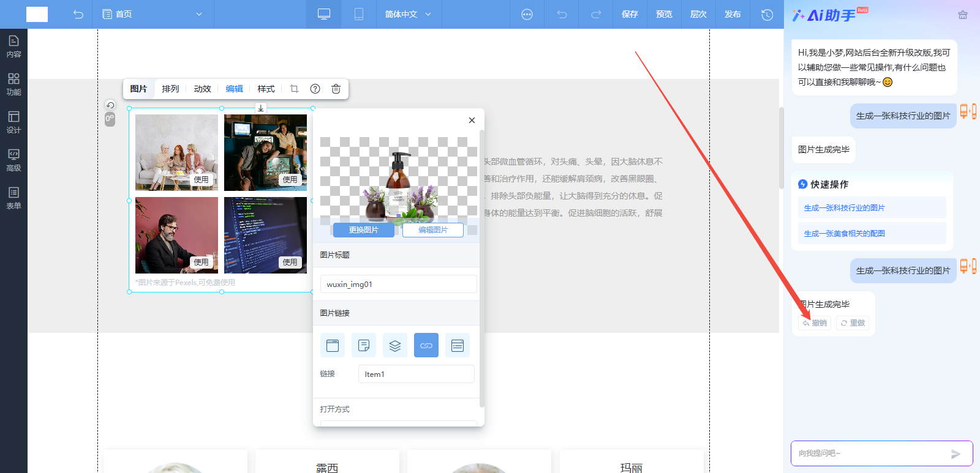Click the popup panel vertical scrollbar
This screenshot has width=980, height=473.
point(481,268)
